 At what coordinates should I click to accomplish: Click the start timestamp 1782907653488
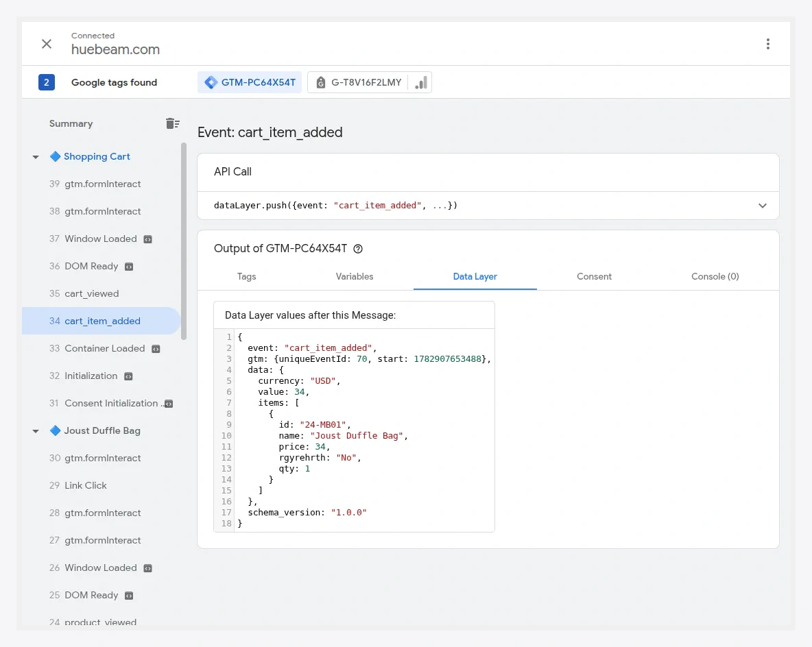[x=447, y=358]
